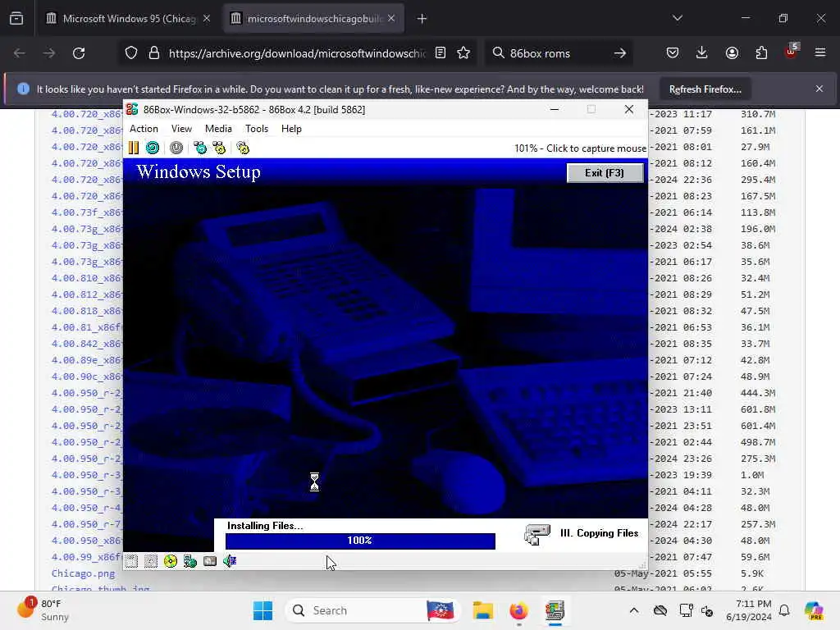The width and height of the screenshot is (840, 630).
Task: Open the Firefox hamburger menu
Action: [820, 53]
